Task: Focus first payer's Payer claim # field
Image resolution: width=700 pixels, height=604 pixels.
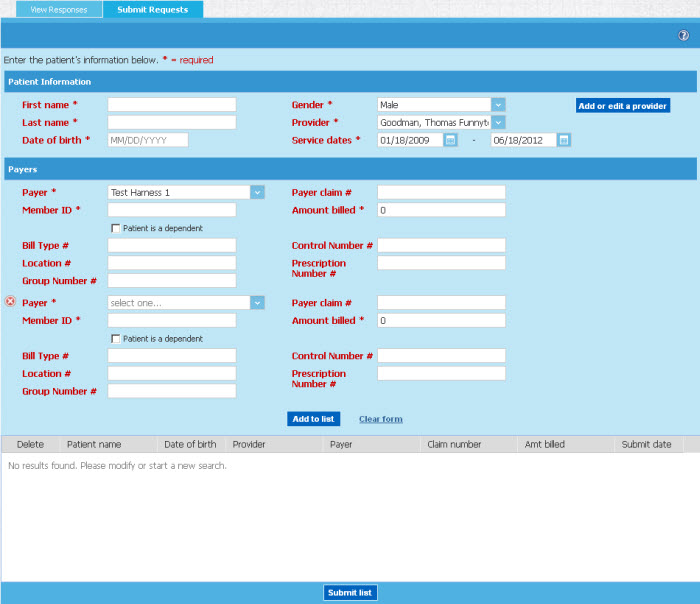Action: coord(441,192)
